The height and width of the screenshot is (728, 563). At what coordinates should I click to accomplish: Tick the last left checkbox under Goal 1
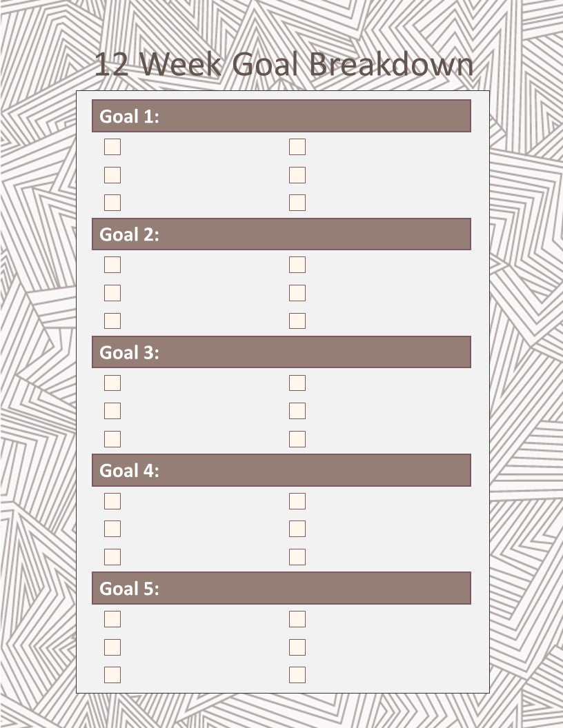tap(112, 203)
